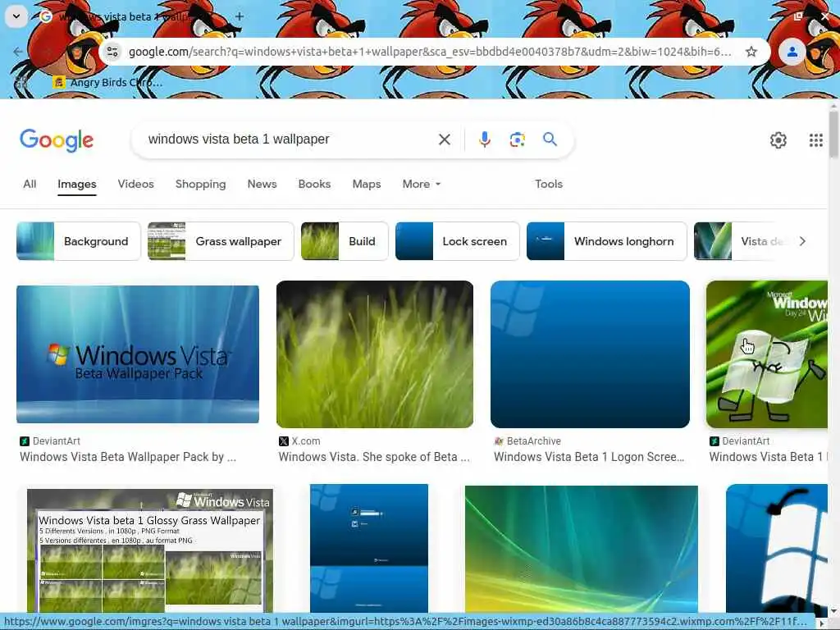Go back to the previous page
The image size is (840, 630).
pyautogui.click(x=18, y=52)
